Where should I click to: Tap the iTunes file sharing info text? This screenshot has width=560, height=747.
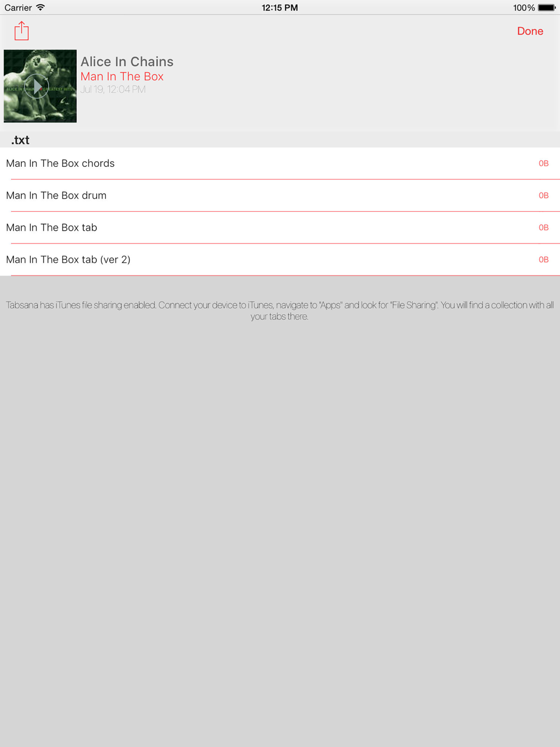click(x=280, y=311)
